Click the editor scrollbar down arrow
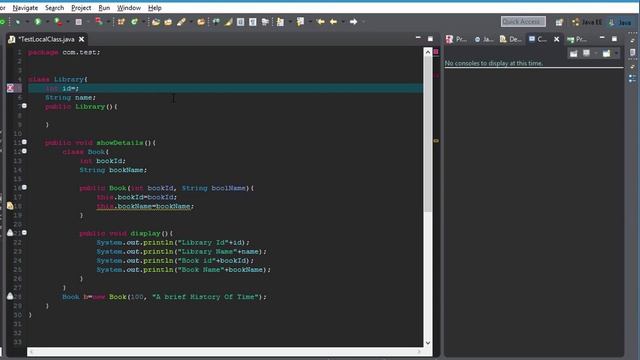Image resolution: width=640 pixels, height=360 pixels. (428, 342)
